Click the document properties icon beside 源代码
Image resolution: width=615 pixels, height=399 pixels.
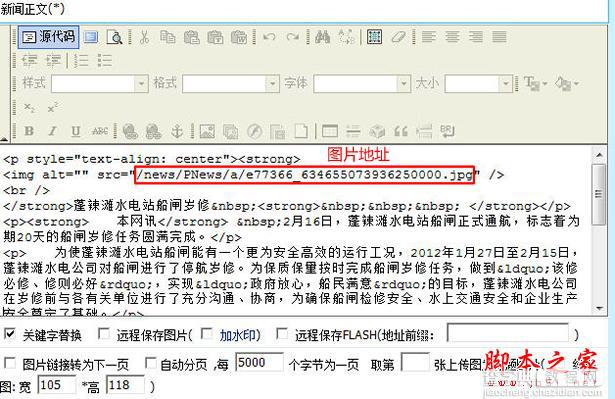coord(91,37)
